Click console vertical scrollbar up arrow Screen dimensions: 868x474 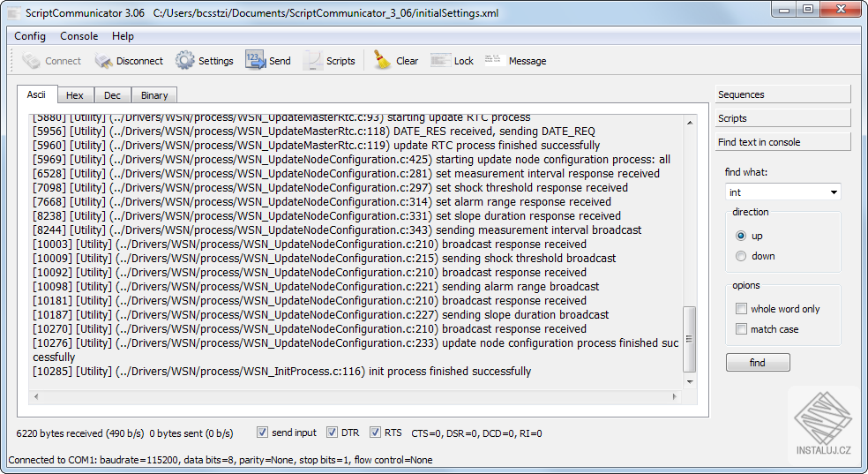pyautogui.click(x=690, y=123)
